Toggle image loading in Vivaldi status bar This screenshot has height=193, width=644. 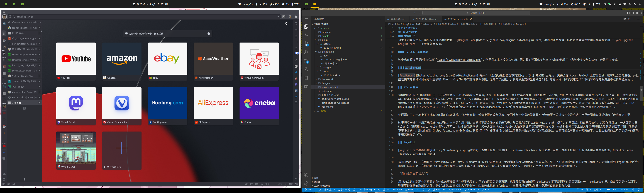[257, 184]
